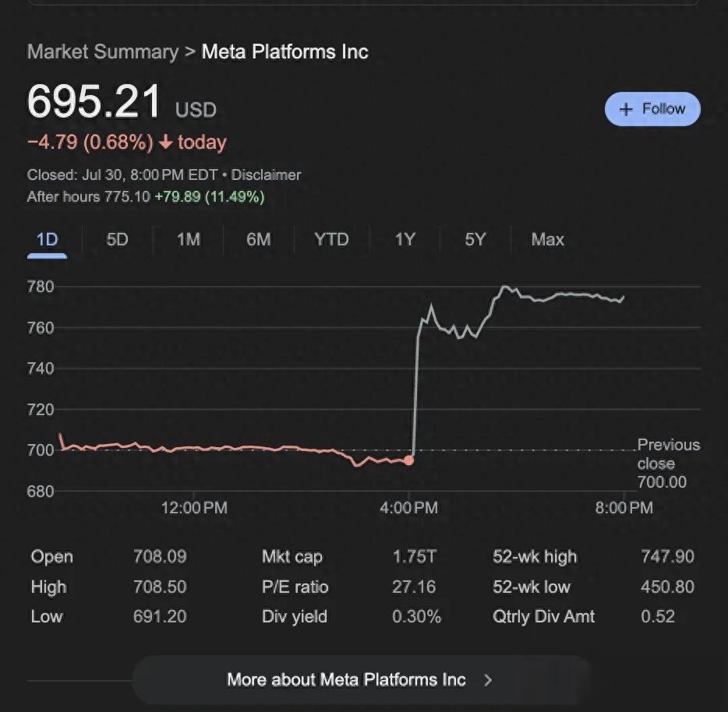
Task: Click the Follow button
Action: [x=652, y=109]
